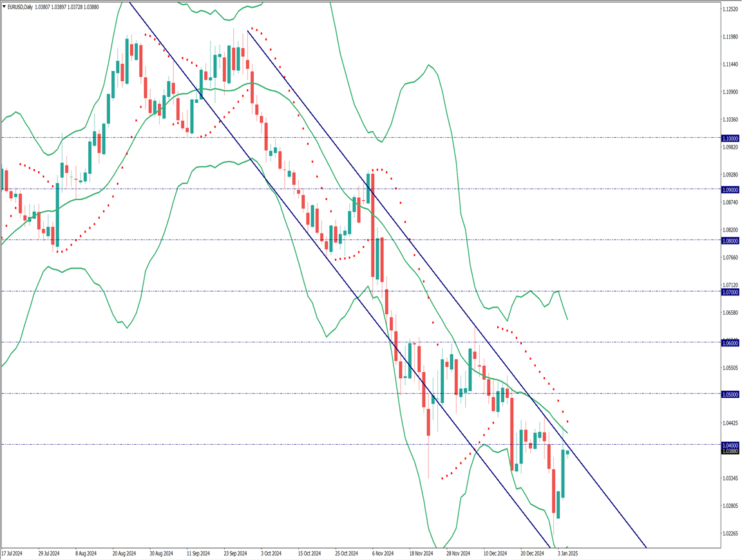Click the 1.02265 price scale value
The image size is (742, 560).
(x=730, y=534)
